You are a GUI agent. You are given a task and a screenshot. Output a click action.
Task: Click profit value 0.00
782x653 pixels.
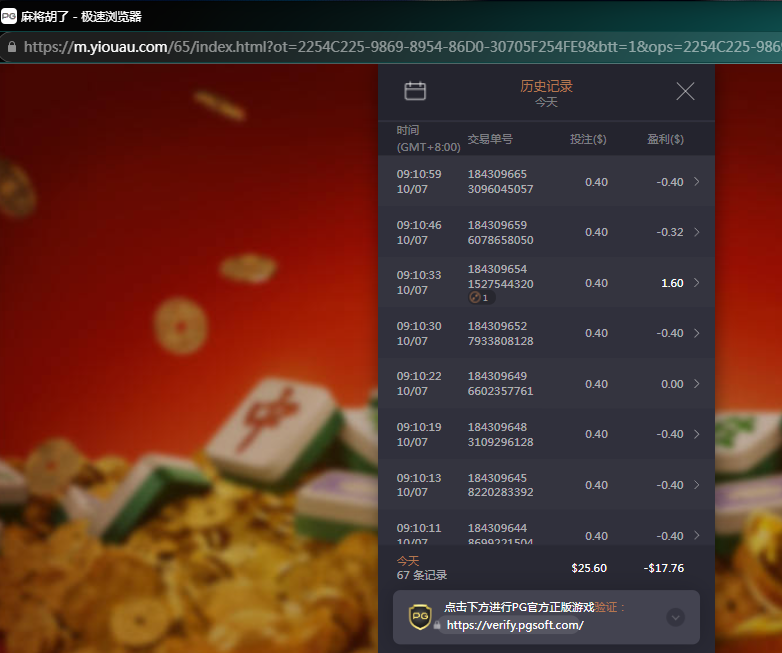pyautogui.click(x=672, y=384)
